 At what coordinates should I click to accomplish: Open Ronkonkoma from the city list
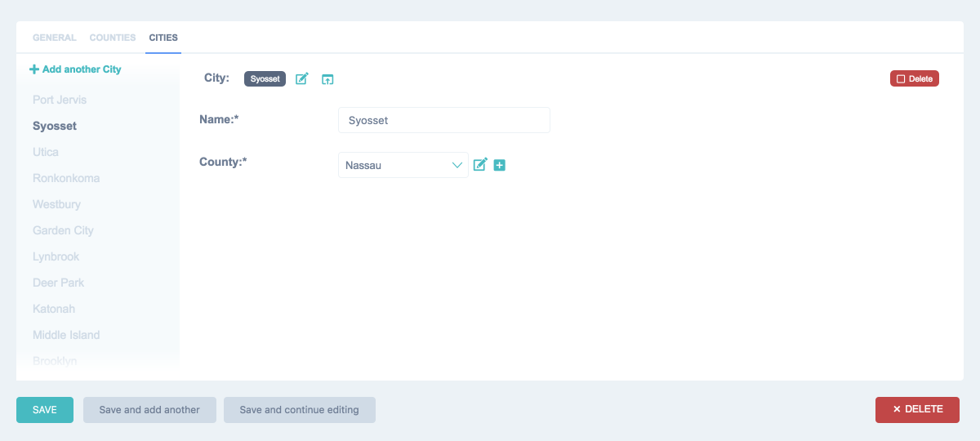point(66,178)
